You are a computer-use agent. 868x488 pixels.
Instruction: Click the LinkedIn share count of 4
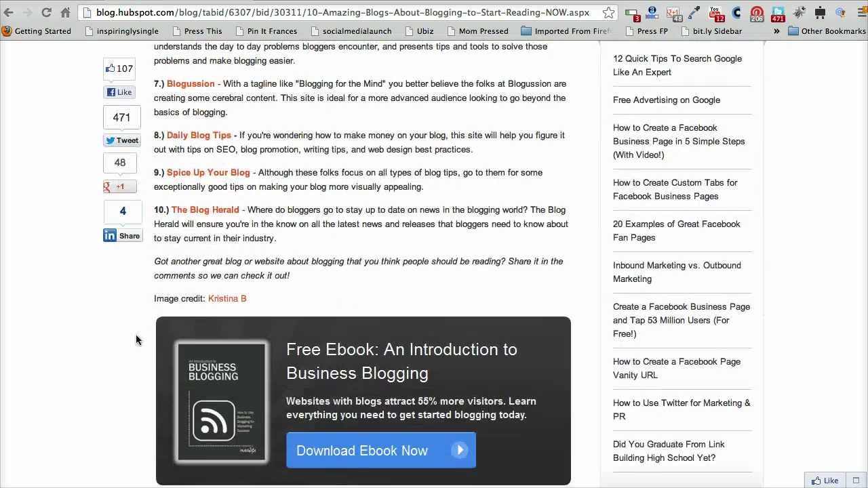tap(122, 212)
